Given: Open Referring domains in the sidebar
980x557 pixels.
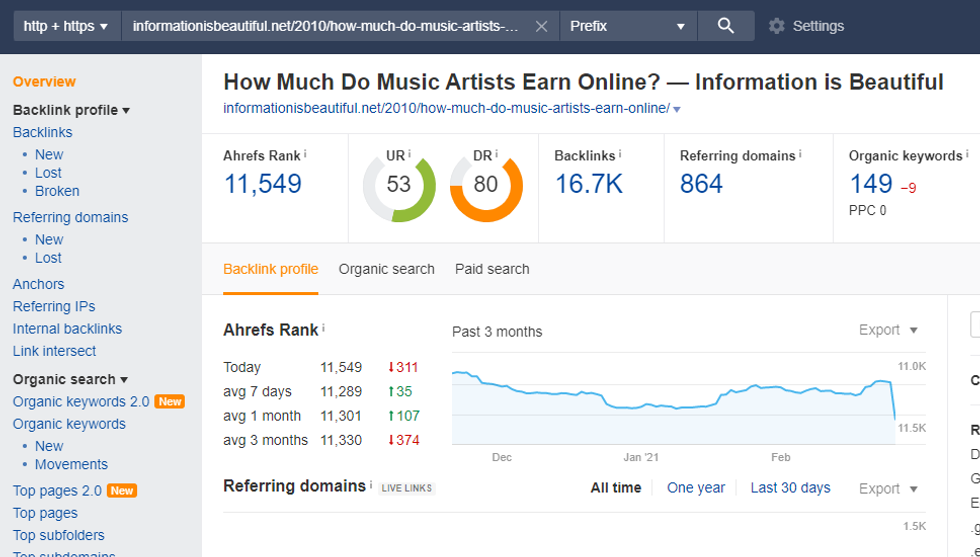Looking at the screenshot, I should (70, 218).
